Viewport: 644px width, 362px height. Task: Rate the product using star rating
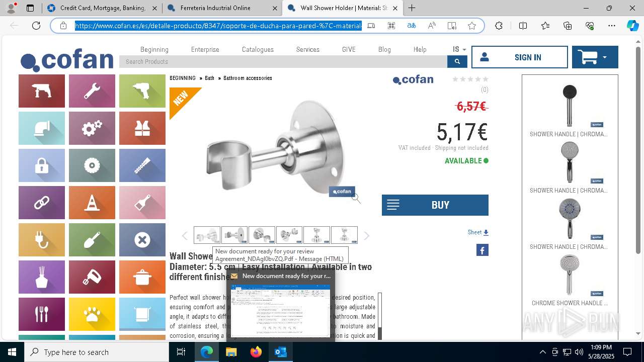coord(470,79)
